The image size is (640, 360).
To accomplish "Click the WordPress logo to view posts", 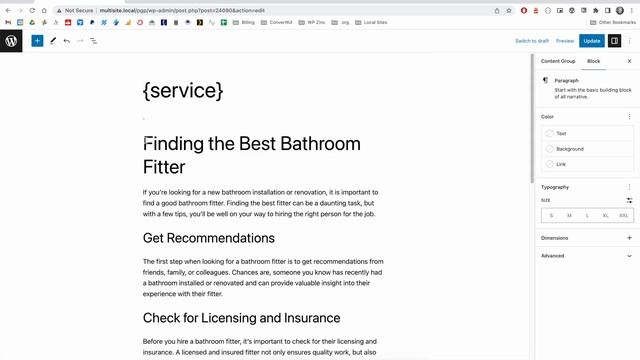I will tap(11, 41).
